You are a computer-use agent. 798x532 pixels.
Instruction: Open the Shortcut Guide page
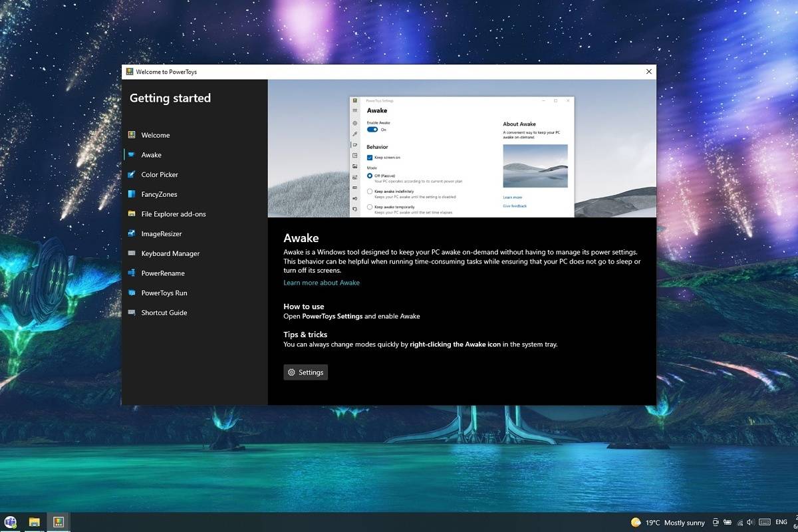click(164, 313)
